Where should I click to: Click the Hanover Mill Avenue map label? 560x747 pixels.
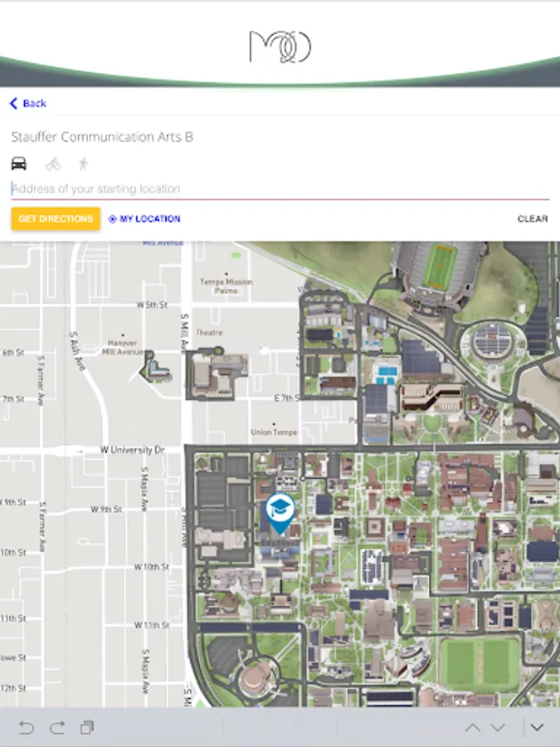pyautogui.click(x=123, y=347)
